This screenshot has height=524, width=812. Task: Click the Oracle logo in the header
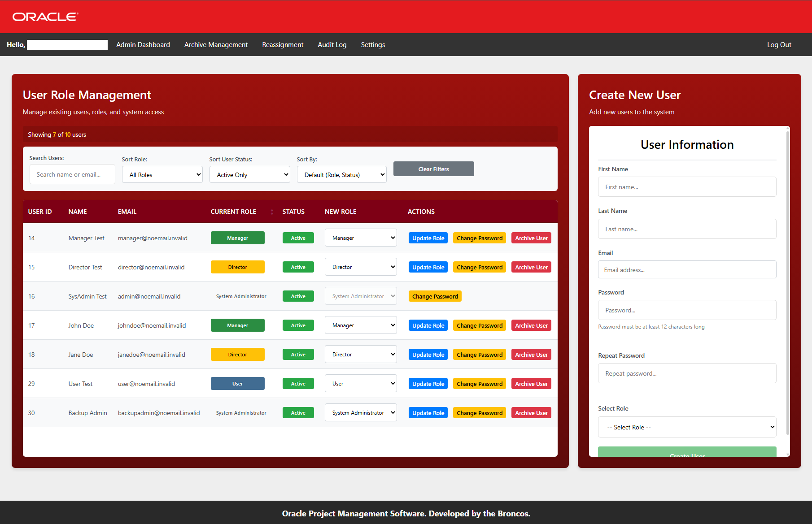point(45,17)
